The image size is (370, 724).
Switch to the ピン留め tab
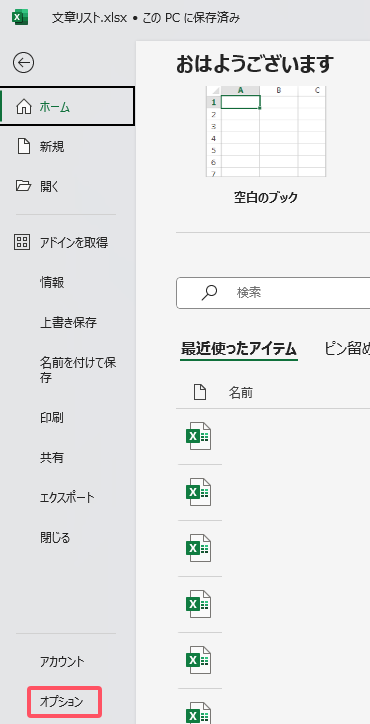click(347, 349)
